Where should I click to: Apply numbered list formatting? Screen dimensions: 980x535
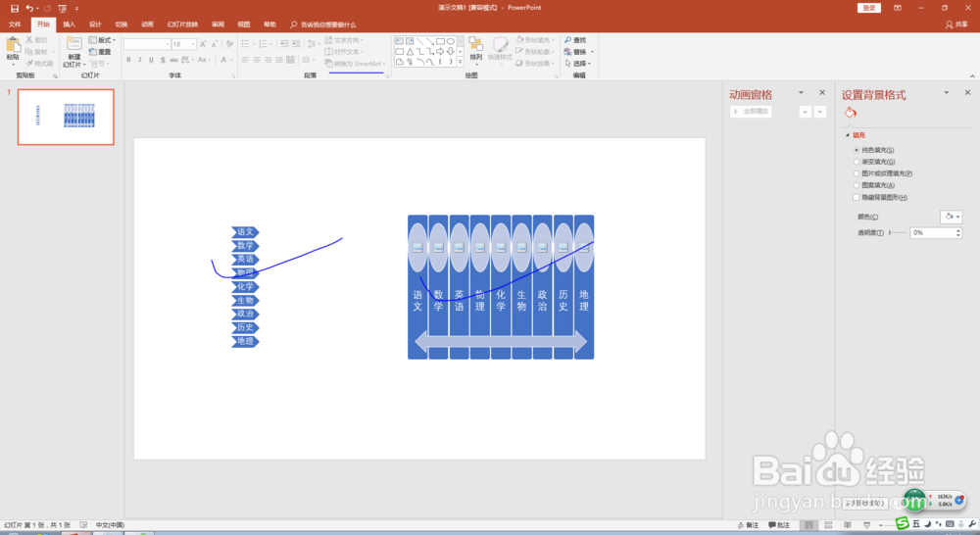click(x=263, y=44)
